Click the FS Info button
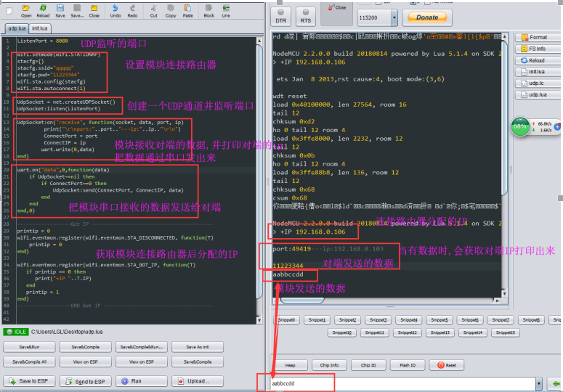The height and width of the screenshot is (392, 563). click(538, 49)
